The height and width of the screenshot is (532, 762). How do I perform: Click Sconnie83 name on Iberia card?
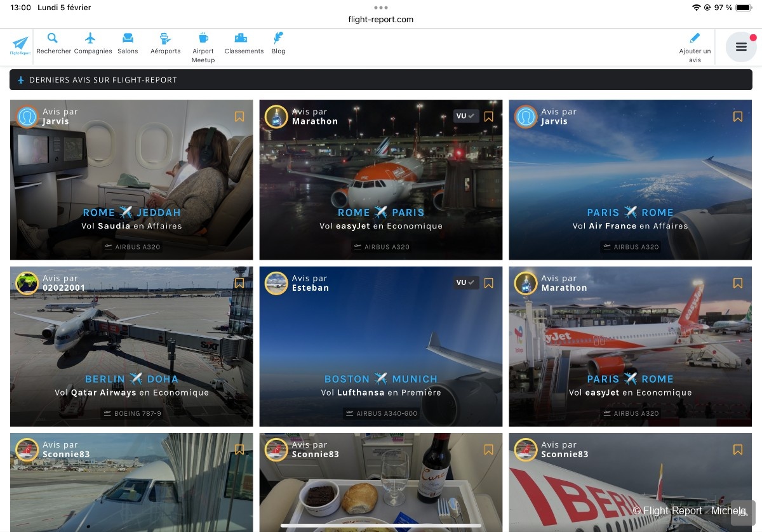tap(565, 454)
